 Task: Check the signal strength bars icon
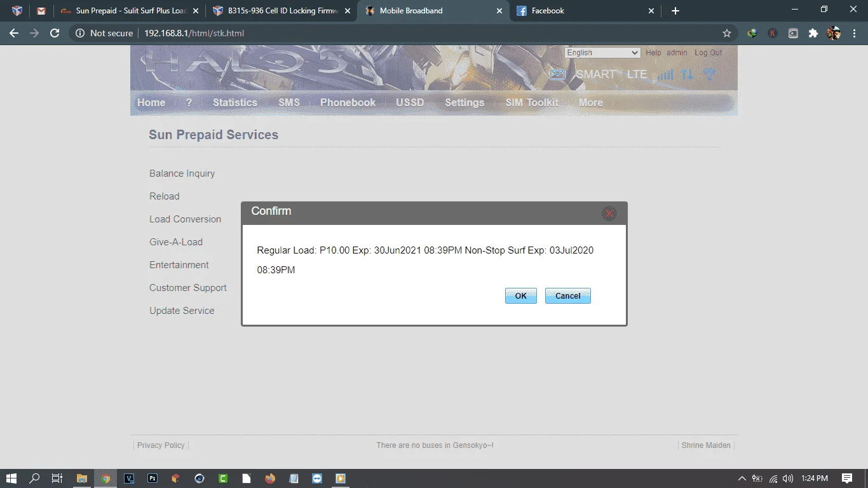click(665, 75)
